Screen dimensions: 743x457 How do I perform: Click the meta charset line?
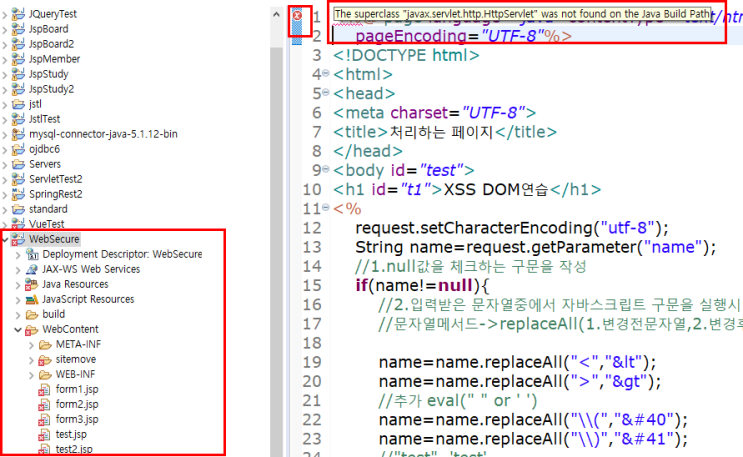(435, 113)
